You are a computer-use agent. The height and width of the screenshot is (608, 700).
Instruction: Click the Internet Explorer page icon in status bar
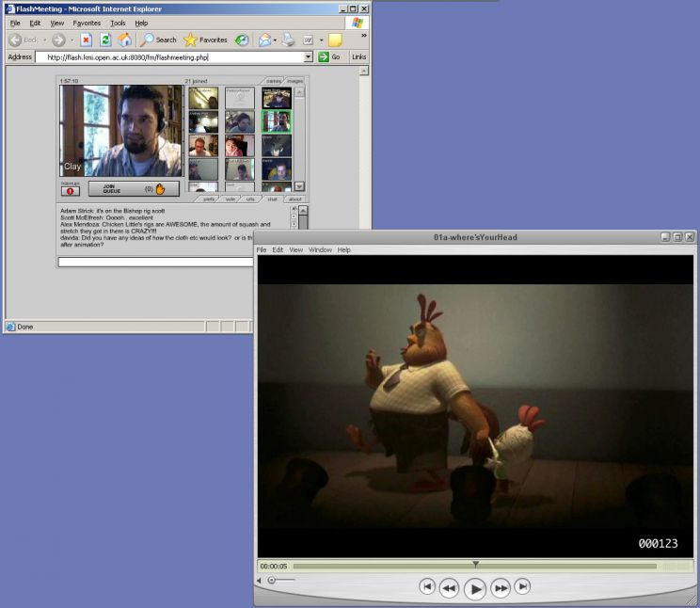(x=10, y=327)
